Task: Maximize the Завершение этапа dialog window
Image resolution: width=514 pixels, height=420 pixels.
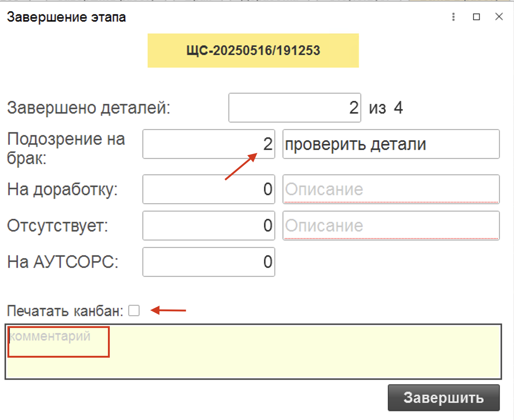Action: click(477, 17)
